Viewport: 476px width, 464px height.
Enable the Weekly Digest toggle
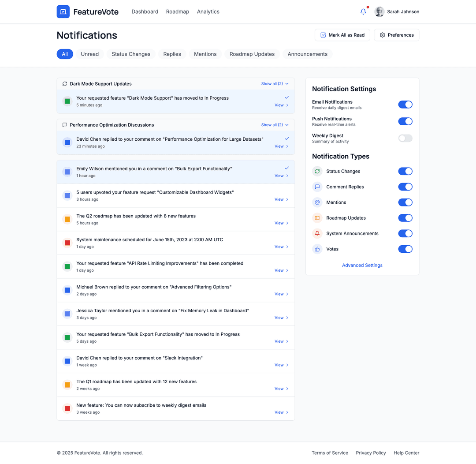pyautogui.click(x=405, y=138)
